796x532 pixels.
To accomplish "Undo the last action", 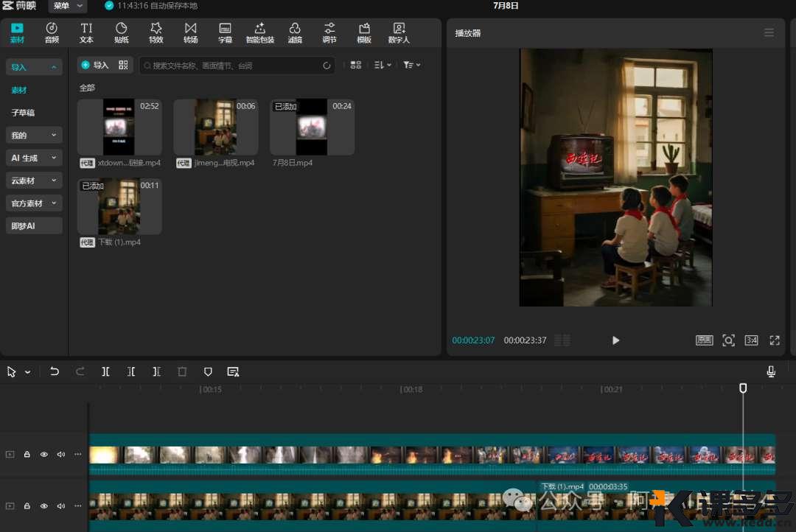I will [x=55, y=371].
